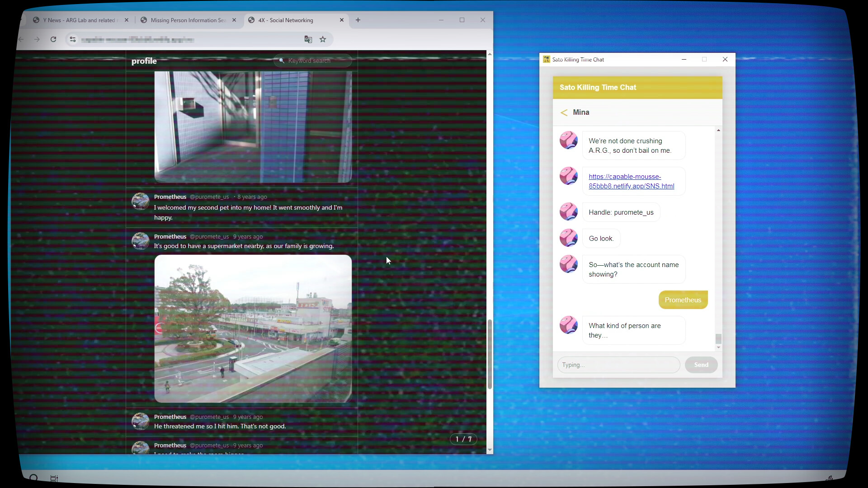Click the taskbar search magnifier icon
Screen dimensions: 868x488
(x=33, y=478)
